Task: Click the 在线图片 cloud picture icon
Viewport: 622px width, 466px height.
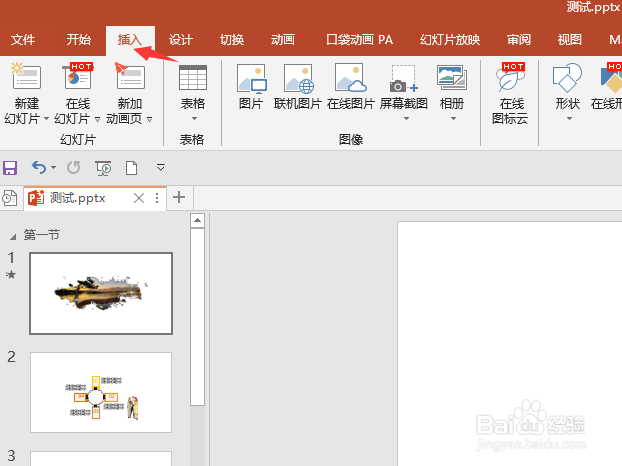Action: [350, 77]
